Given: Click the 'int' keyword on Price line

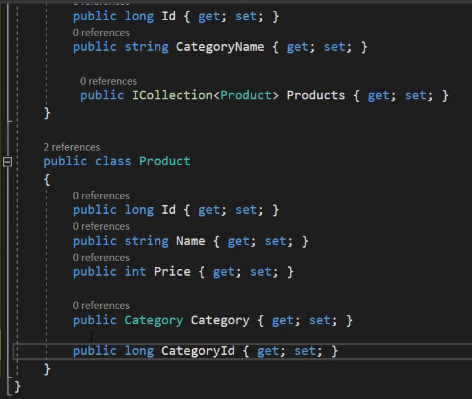Looking at the screenshot, I should point(135,272).
